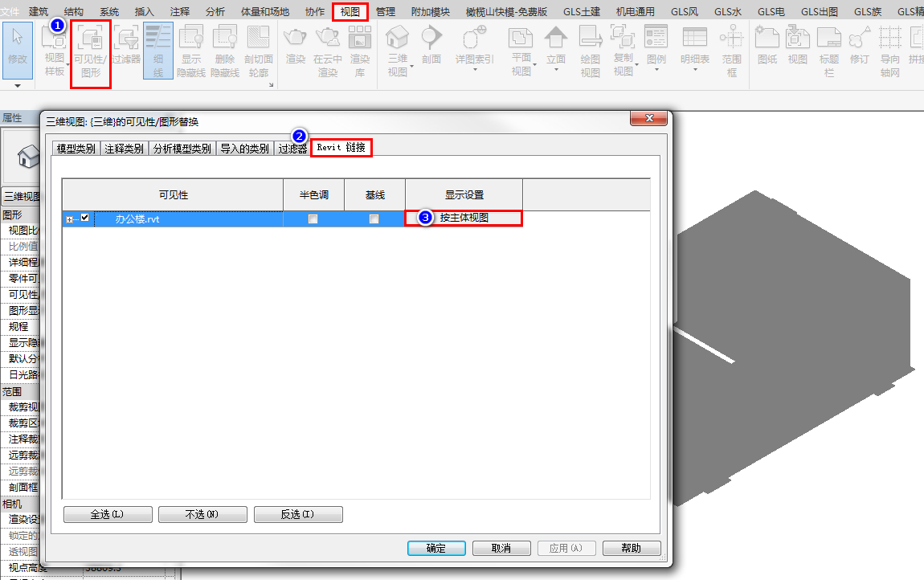Toggle visibility checkbox for 办公楼.rvt
Viewport: 924px width, 580px height.
pyautogui.click(x=85, y=218)
